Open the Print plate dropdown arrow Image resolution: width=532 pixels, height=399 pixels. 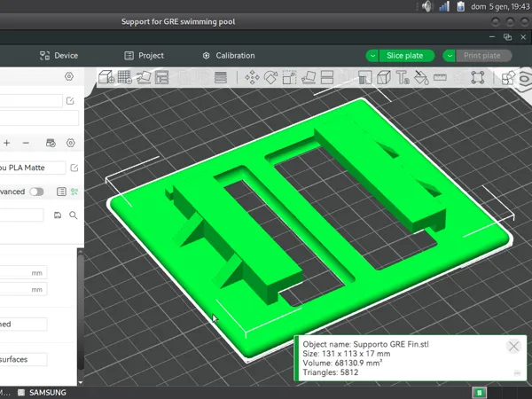point(449,56)
